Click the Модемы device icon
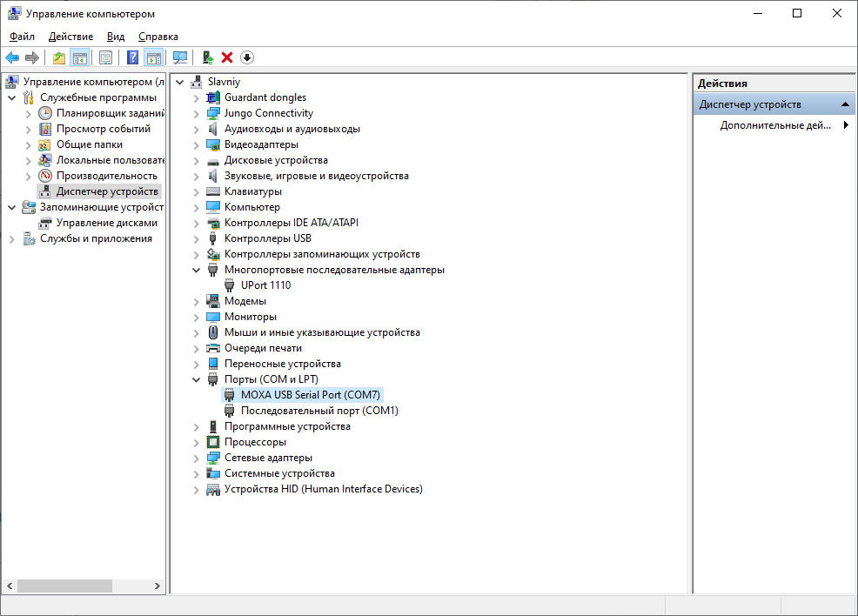This screenshot has width=858, height=616. [x=213, y=301]
